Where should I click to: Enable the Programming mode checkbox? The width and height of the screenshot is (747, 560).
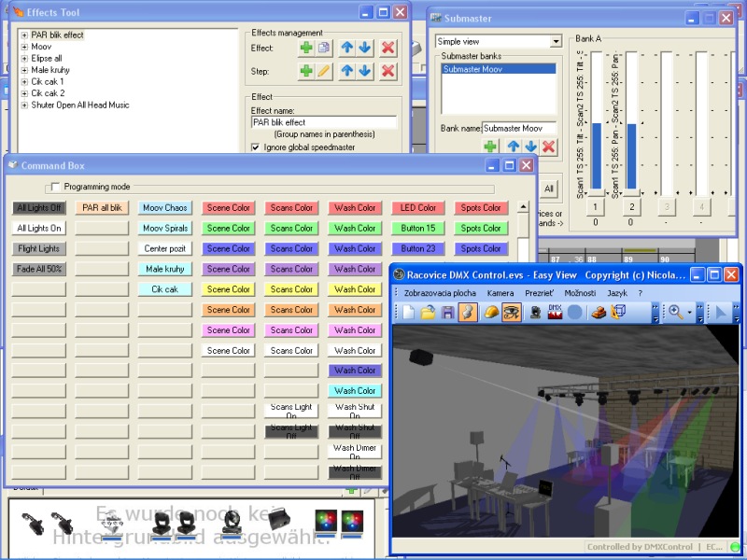tap(55, 187)
